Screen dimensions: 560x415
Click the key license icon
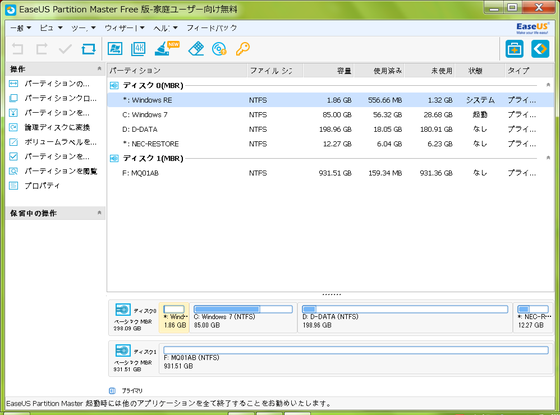pyautogui.click(x=242, y=49)
